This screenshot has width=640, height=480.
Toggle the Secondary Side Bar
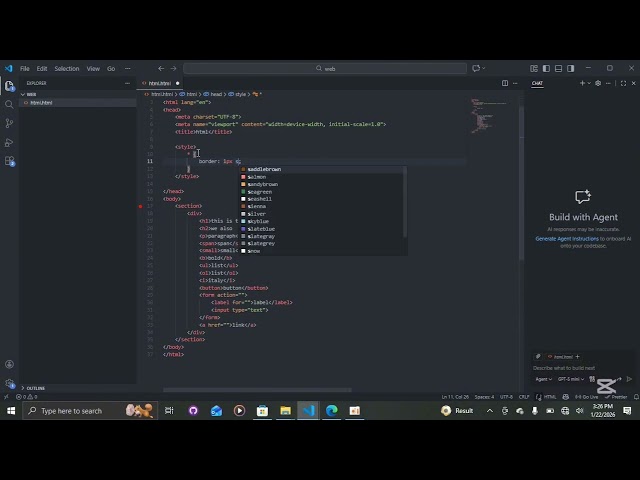(x=571, y=69)
